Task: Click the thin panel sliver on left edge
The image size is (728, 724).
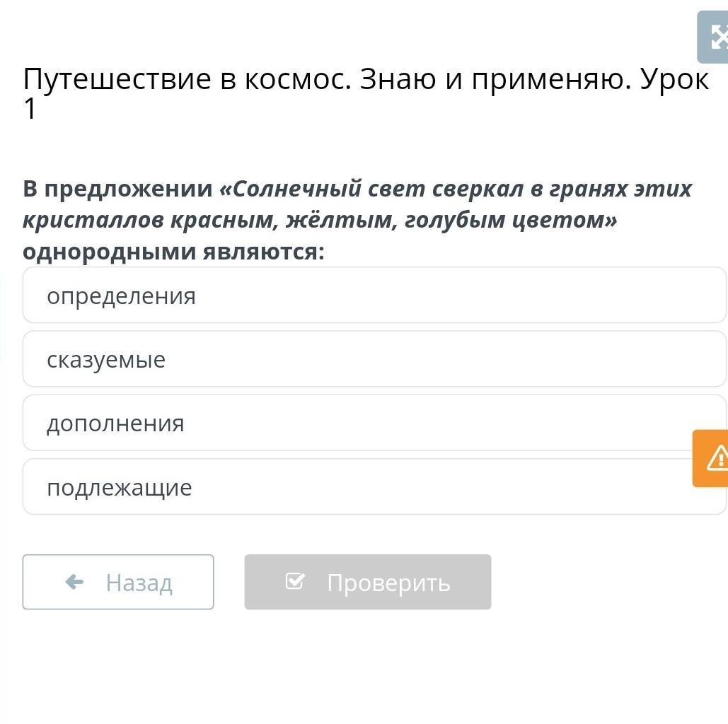Action: (1, 318)
